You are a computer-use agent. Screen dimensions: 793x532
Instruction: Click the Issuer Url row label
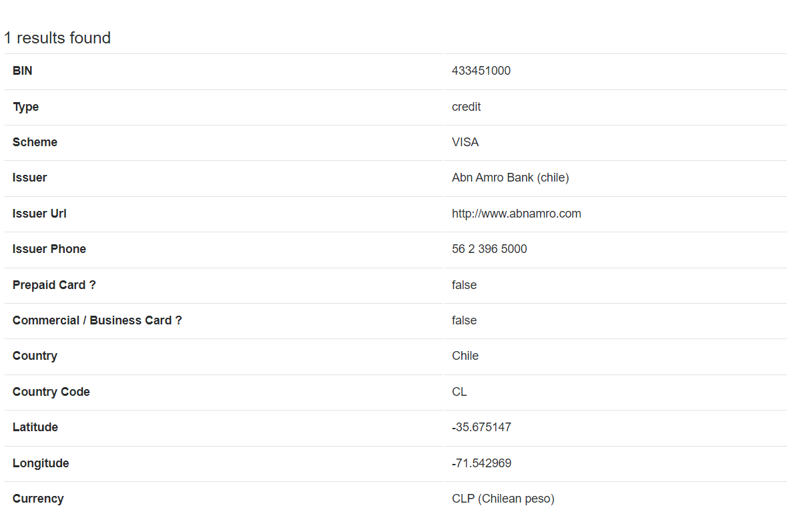[x=39, y=214]
